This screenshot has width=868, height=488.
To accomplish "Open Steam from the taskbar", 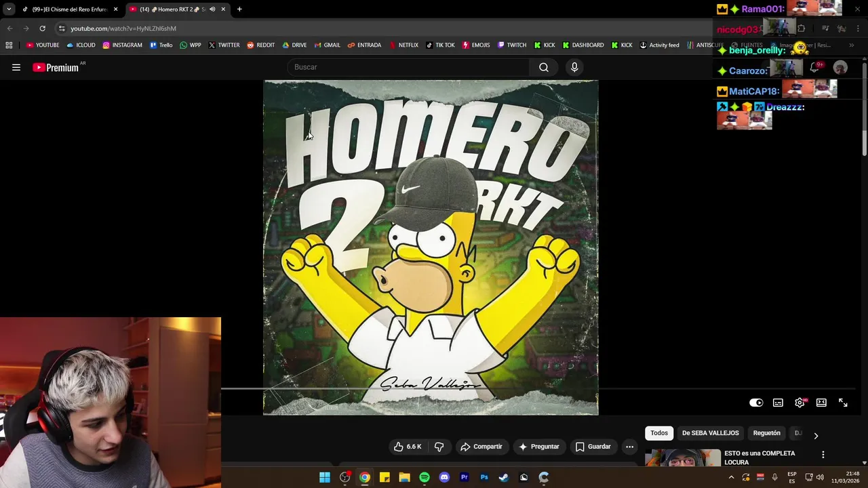I will tap(504, 477).
